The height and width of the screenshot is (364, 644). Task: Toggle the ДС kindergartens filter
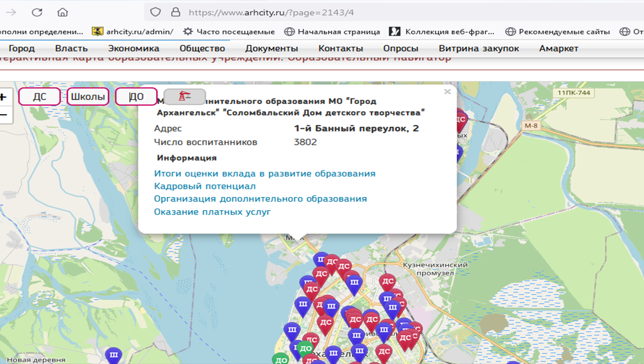tap(40, 97)
